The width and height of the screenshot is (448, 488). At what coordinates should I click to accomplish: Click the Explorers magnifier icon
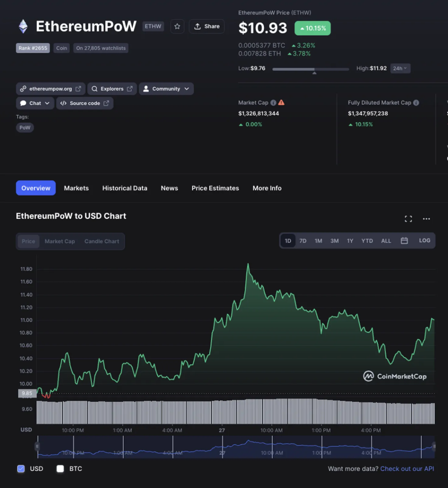coord(94,89)
